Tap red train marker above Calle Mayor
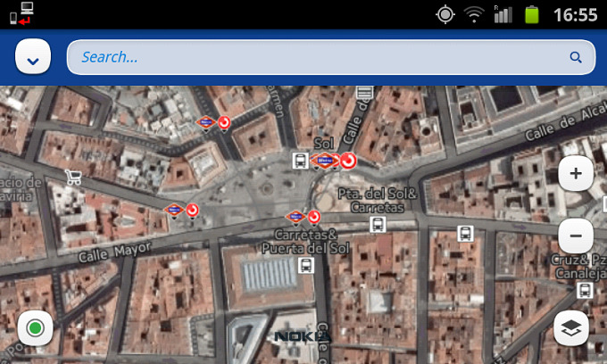The height and width of the screenshot is (364, 607). [193, 211]
